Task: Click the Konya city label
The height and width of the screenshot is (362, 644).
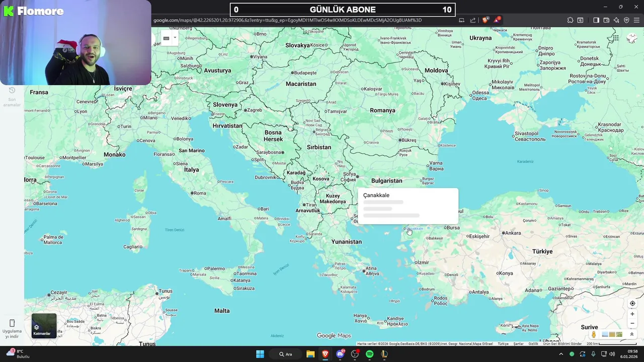Action: 506,274
